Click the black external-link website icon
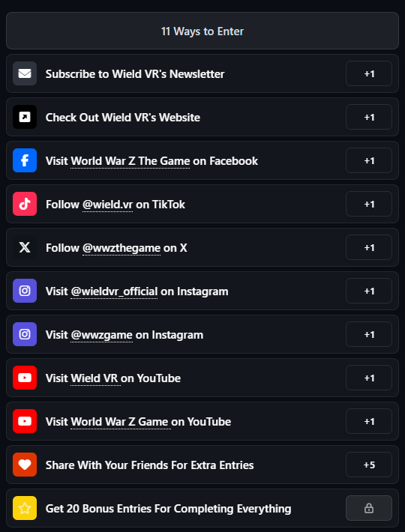 (25, 117)
